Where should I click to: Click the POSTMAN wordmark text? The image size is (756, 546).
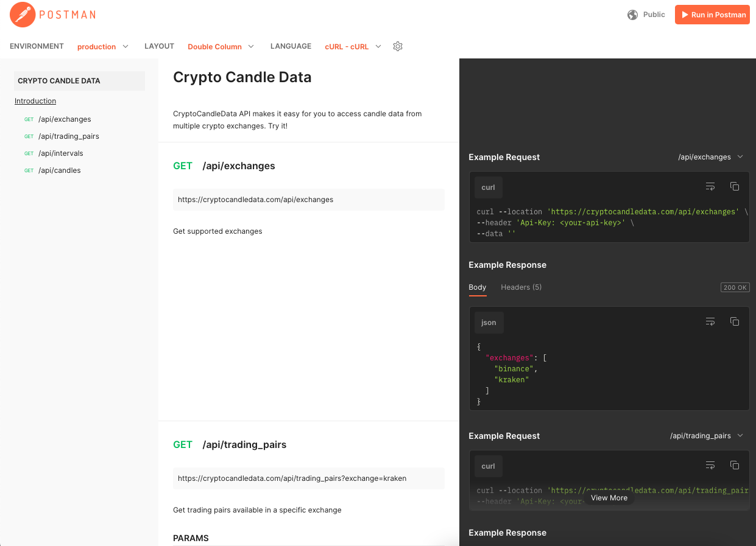coord(67,15)
